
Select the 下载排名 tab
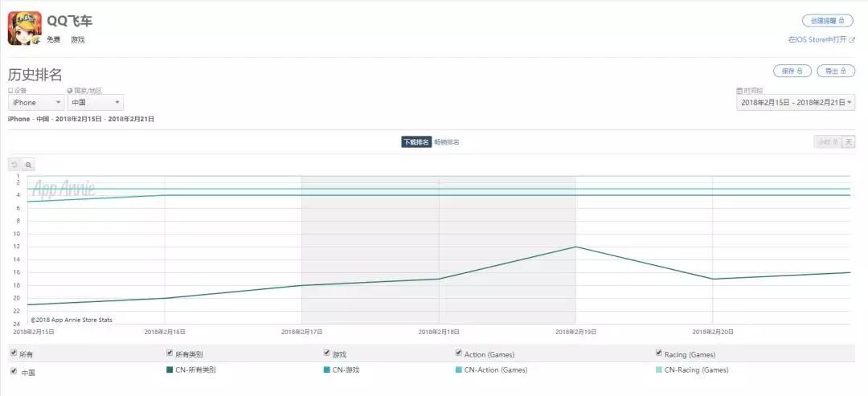coord(416,142)
